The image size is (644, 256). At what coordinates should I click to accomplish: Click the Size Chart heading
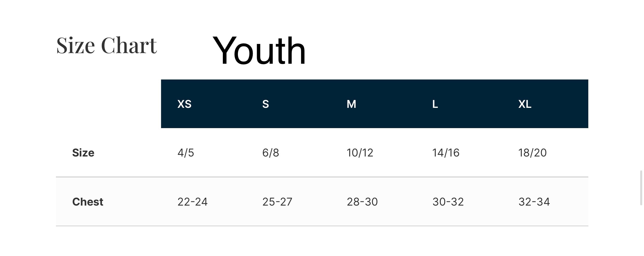coord(106,45)
